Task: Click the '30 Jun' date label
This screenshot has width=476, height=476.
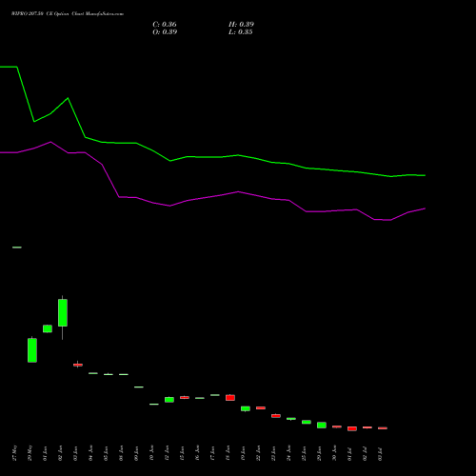Action: [x=334, y=453]
